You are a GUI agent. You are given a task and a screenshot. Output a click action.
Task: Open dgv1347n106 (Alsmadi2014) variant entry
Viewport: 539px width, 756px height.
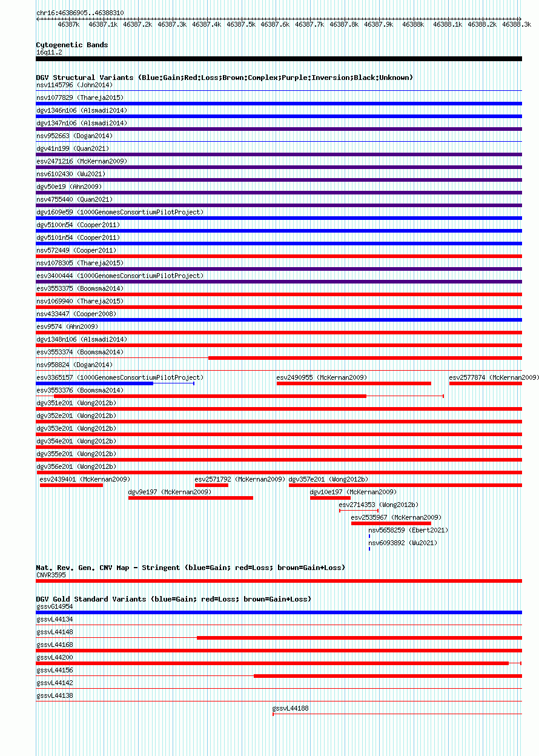click(82, 124)
